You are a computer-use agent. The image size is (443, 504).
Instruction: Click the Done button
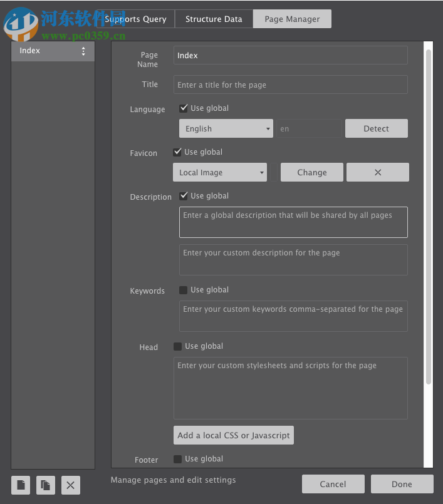[x=402, y=484]
